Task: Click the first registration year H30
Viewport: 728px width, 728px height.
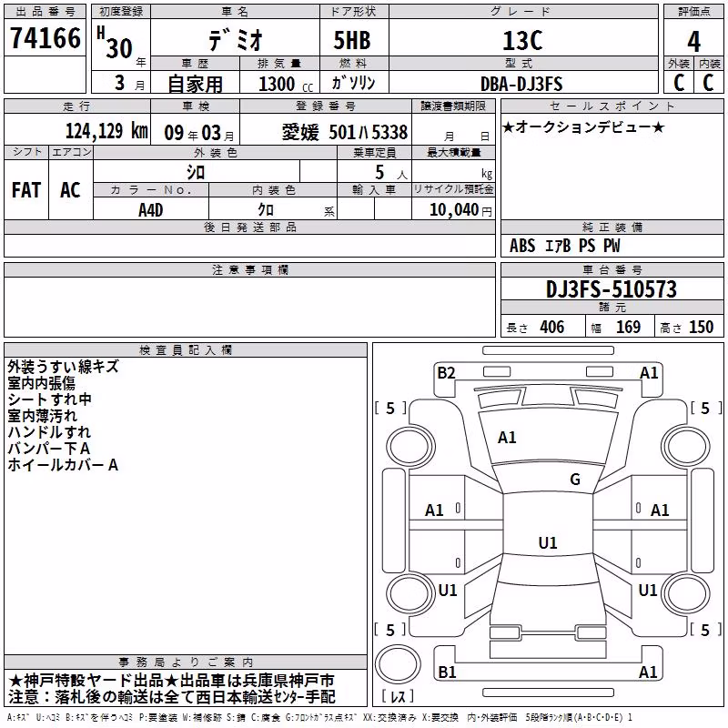Action: tap(115, 43)
